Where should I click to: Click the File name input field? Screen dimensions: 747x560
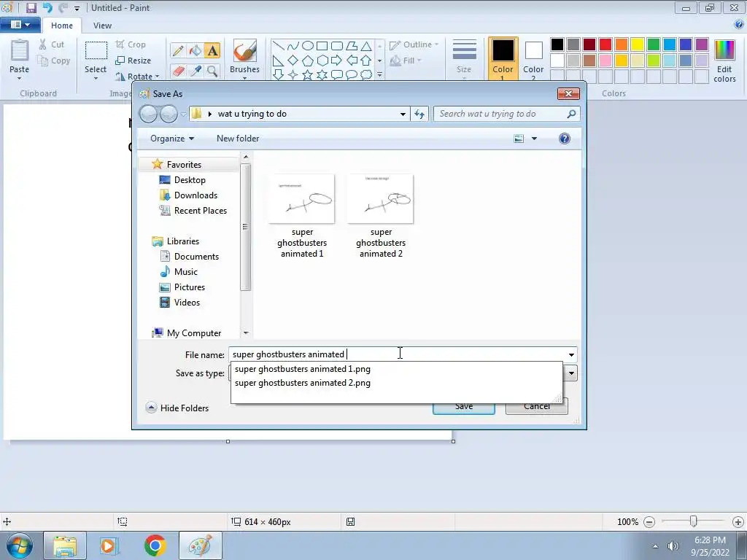[398, 355]
